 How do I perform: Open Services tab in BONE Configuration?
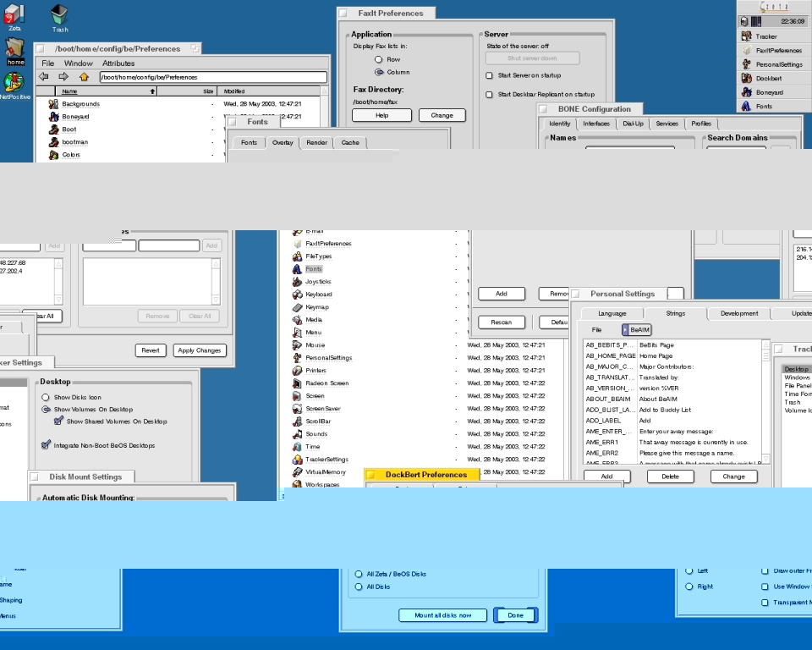tap(667, 124)
